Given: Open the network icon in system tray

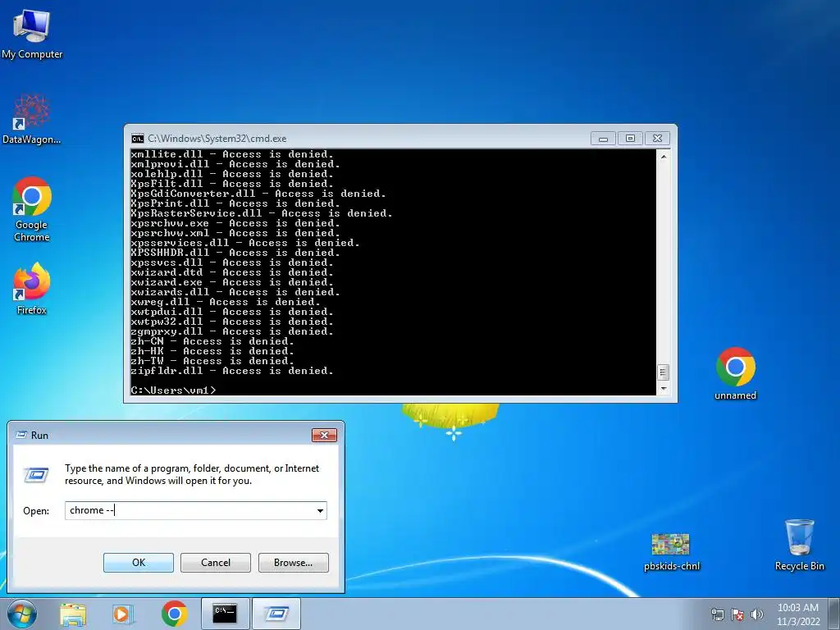Looking at the screenshot, I should 717,614.
